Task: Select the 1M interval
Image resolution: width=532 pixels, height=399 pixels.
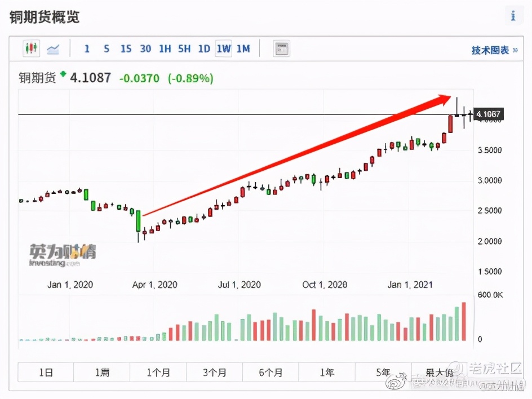Action: [243, 49]
